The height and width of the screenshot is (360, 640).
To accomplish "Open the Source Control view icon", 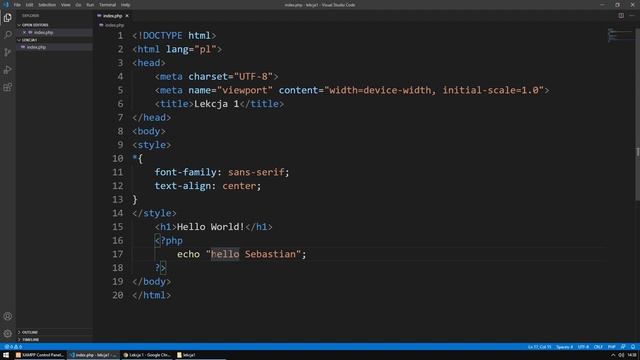I will pos(7,52).
